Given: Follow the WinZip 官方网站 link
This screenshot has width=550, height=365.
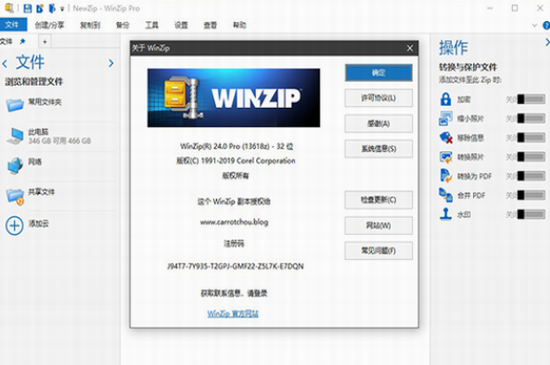Looking at the screenshot, I should (233, 313).
